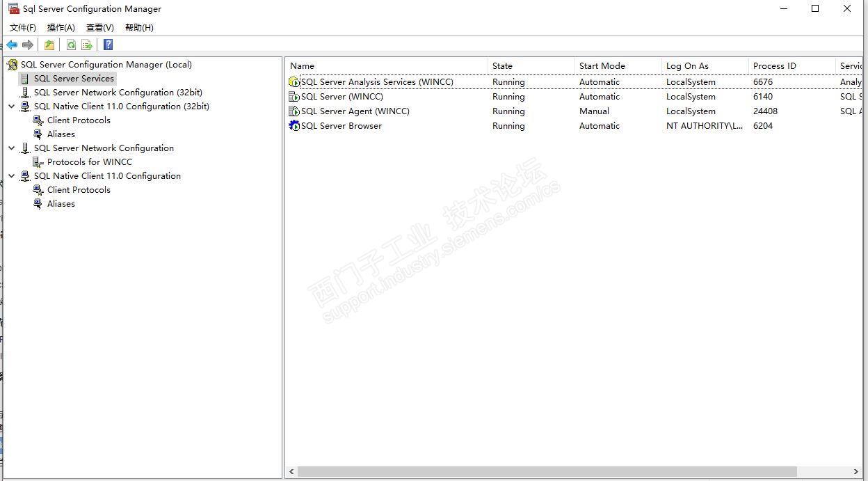868x481 pixels.
Task: Click the Protocols for WINCC icon
Action: coord(38,162)
